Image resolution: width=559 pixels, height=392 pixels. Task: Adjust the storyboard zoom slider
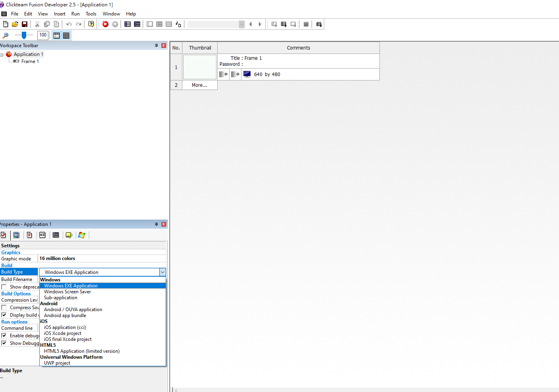[24, 35]
